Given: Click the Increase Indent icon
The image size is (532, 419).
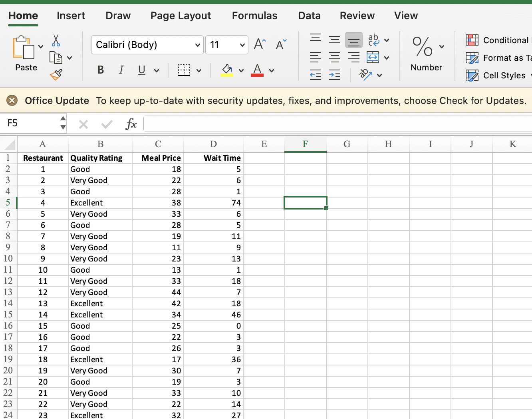Looking at the screenshot, I should tap(335, 75).
